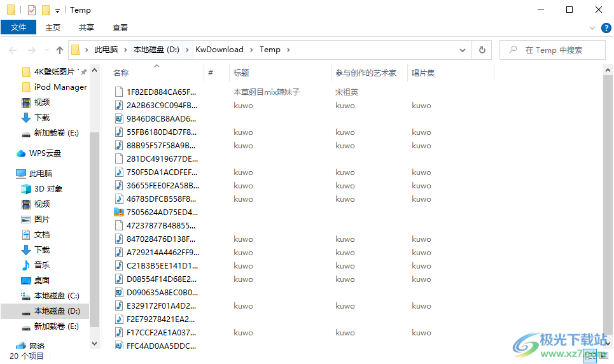Go forward with the Forward arrow

32,50
